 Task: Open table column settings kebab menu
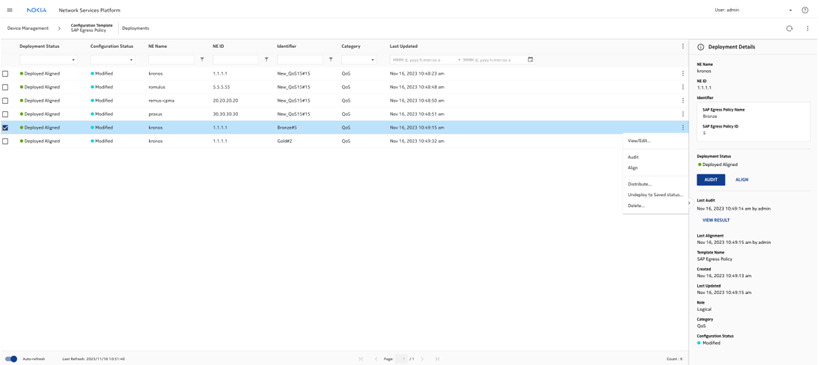tap(683, 46)
